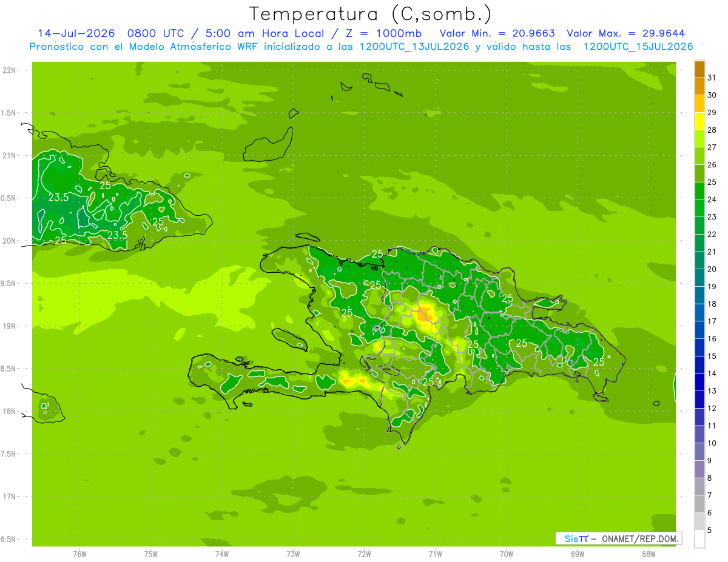Pick the yellow legend swatch between 28 and 29
Image resolution: width=728 pixels, height=562 pixels.
[x=699, y=121]
